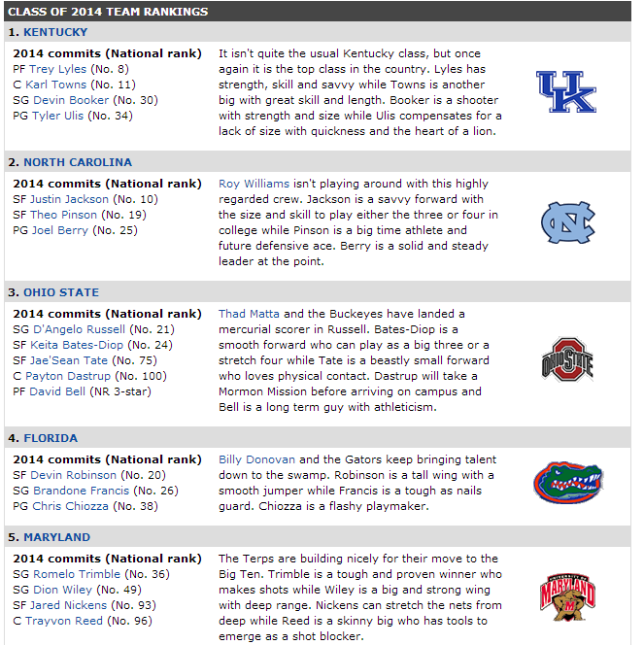Follow the Billy Donovan link
Image resolution: width=644 pixels, height=645 pixels.
[x=256, y=459]
